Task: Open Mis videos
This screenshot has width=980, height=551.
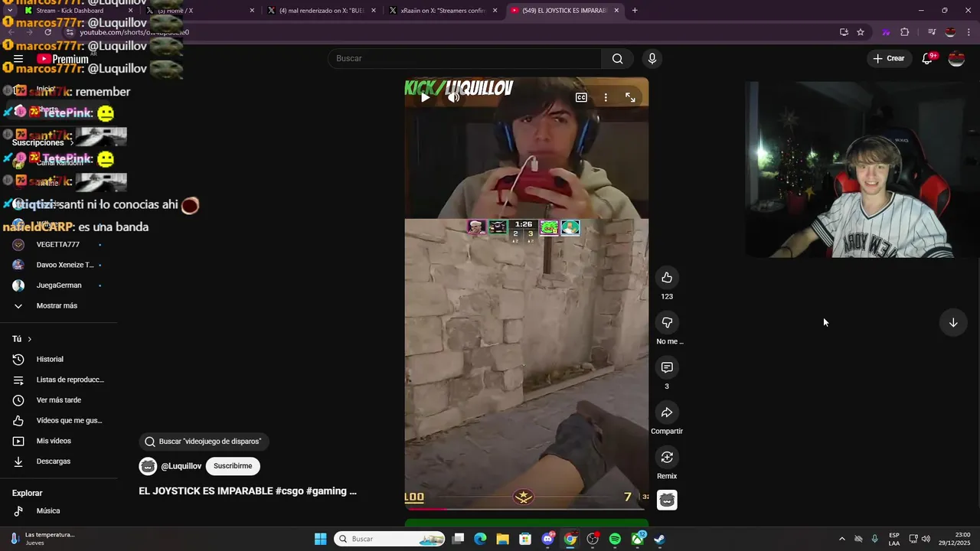Action: (58, 441)
